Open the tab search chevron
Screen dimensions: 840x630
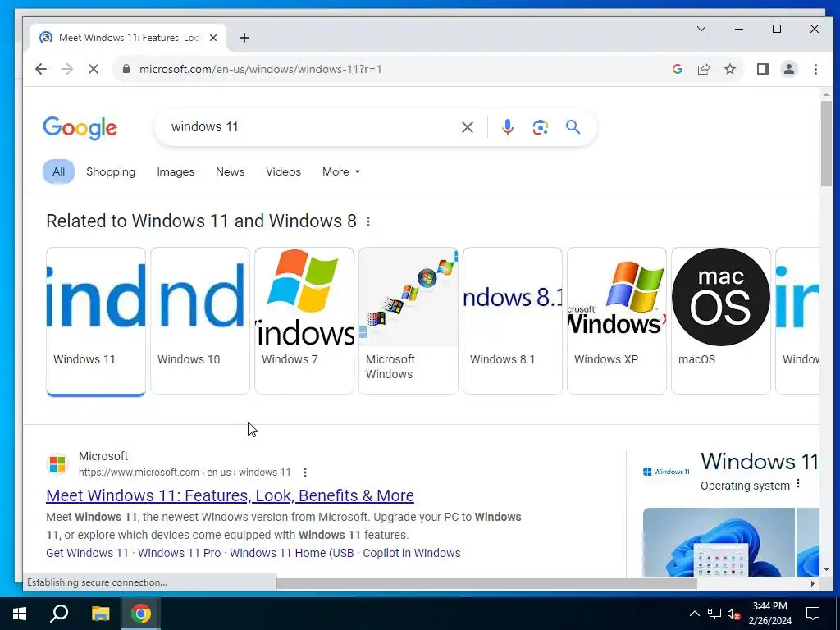coord(701,29)
